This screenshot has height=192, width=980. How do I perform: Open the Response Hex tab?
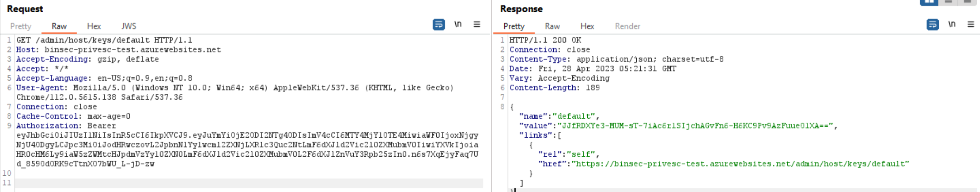click(x=587, y=26)
